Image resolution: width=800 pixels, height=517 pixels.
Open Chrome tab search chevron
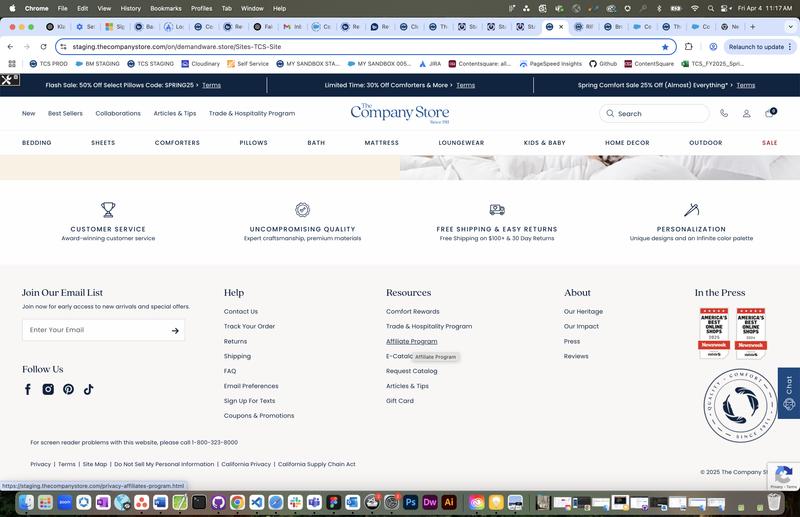[x=790, y=27]
